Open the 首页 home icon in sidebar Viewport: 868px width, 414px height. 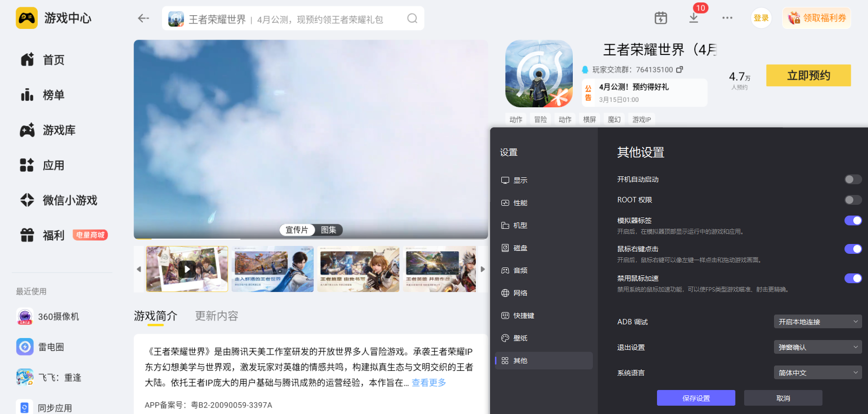click(x=27, y=60)
